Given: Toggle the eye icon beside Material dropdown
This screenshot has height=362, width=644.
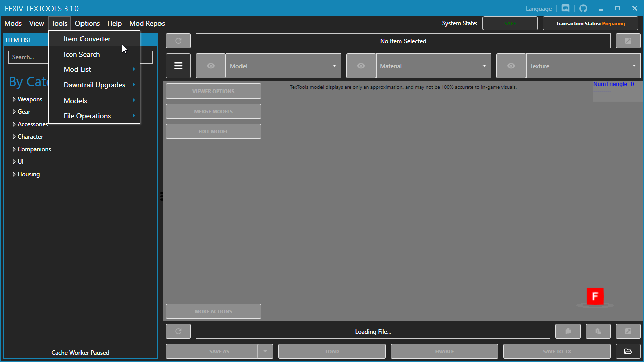Looking at the screenshot, I should (x=361, y=66).
